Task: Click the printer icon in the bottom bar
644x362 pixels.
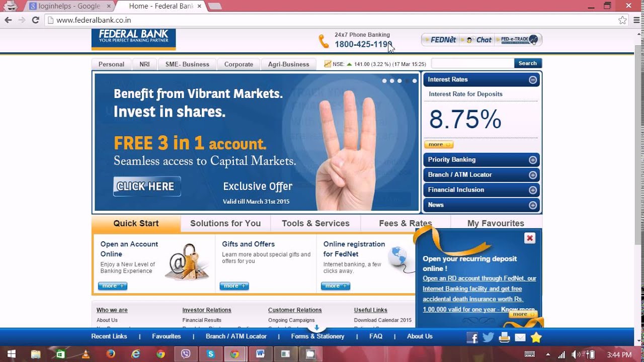Action: 504,337
